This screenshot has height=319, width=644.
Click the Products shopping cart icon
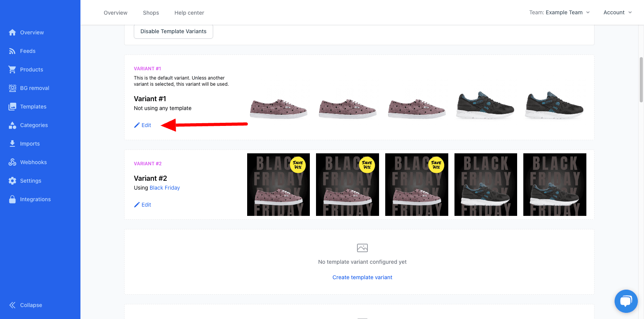click(12, 70)
